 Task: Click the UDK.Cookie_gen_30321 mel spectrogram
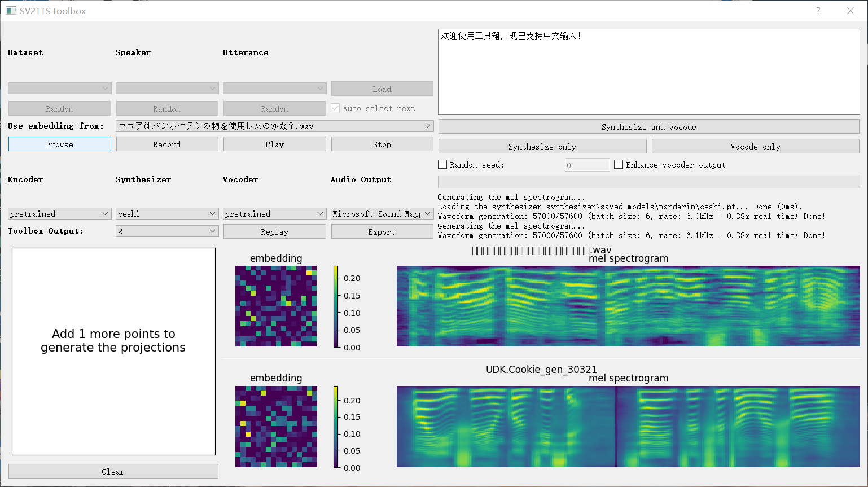pos(628,427)
